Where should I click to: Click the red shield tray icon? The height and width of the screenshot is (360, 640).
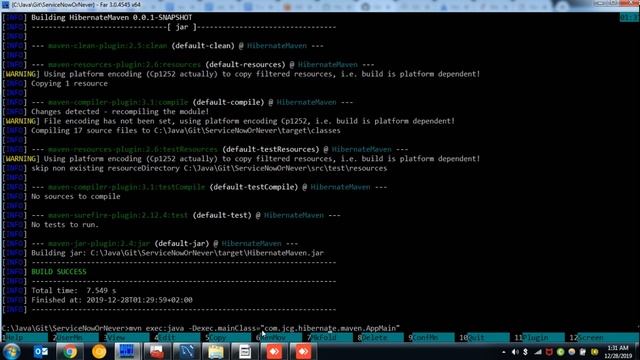coord(549,352)
